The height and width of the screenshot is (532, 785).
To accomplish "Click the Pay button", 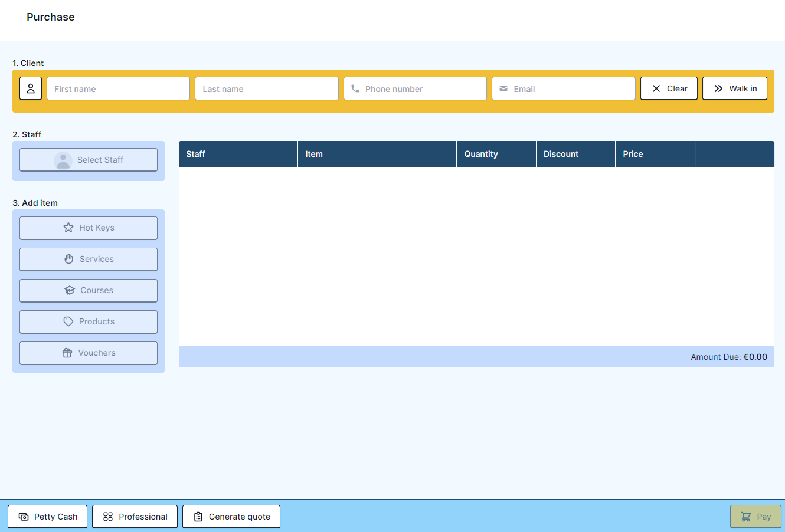I will pyautogui.click(x=755, y=517).
